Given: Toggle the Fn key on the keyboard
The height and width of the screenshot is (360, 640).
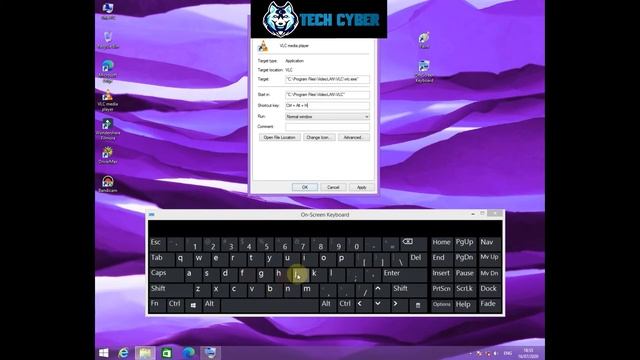Looking at the screenshot, I should (x=157, y=305).
